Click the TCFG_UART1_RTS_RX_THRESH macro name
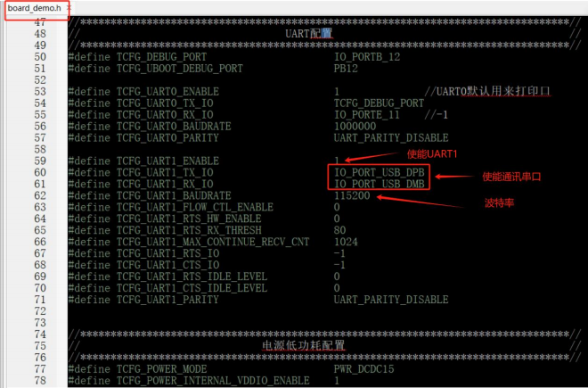Image resolution: width=588 pixels, height=388 pixels. point(189,230)
